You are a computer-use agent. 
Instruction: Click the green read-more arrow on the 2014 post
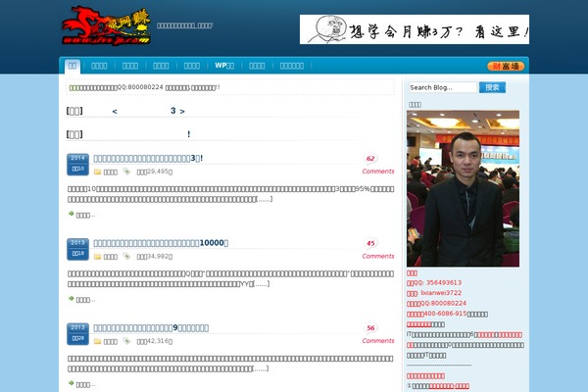click(71, 214)
